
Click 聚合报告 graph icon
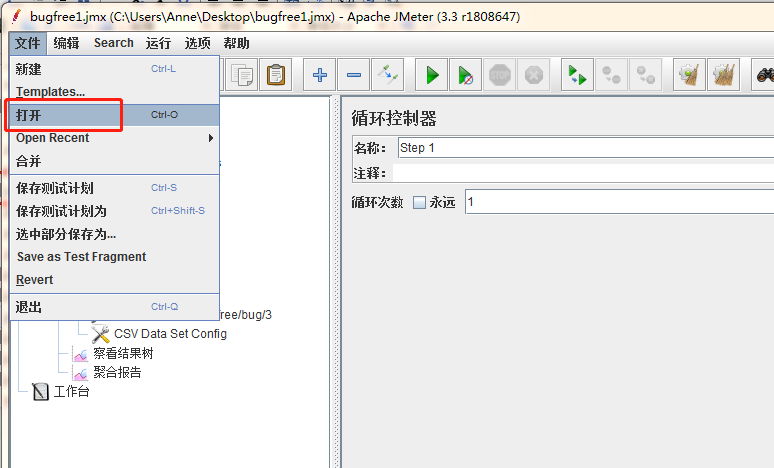[80, 373]
